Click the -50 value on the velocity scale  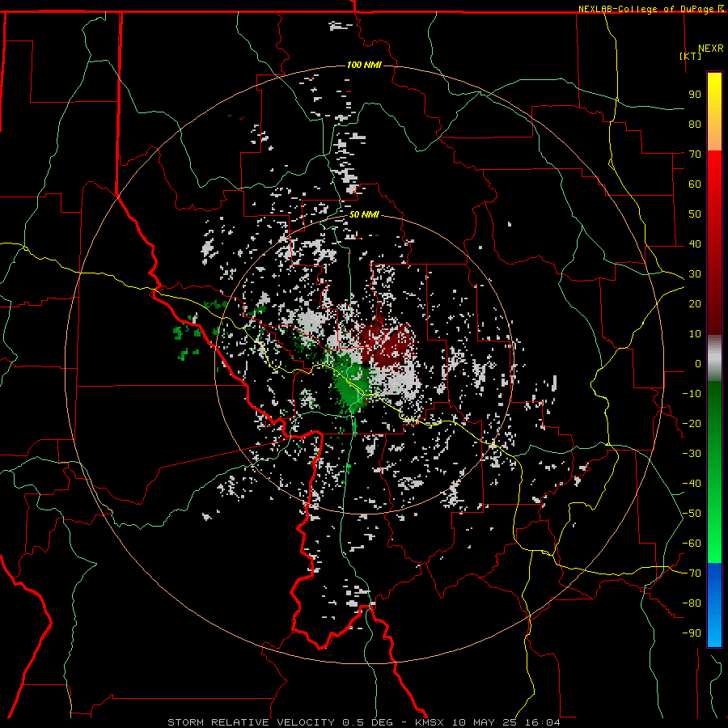point(692,514)
